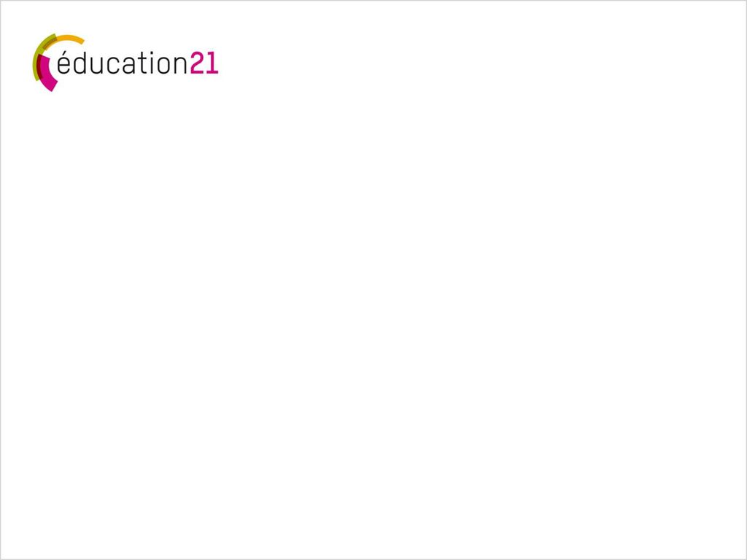This screenshot has width=747, height=560.
Task: Click the éducation21 logo
Action: point(125,63)
